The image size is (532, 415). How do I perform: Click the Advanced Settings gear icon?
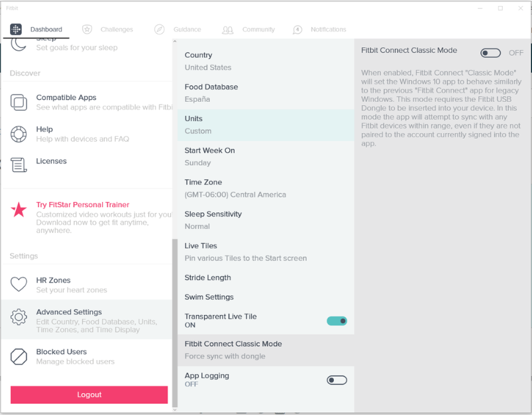[x=19, y=317]
